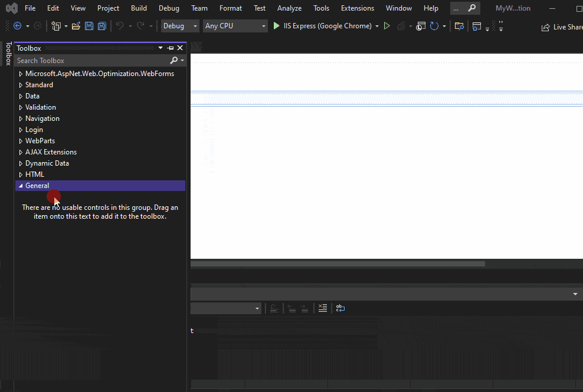Open IIS Express browser dropdown arrow
The height and width of the screenshot is (392, 583).
coord(377,26)
